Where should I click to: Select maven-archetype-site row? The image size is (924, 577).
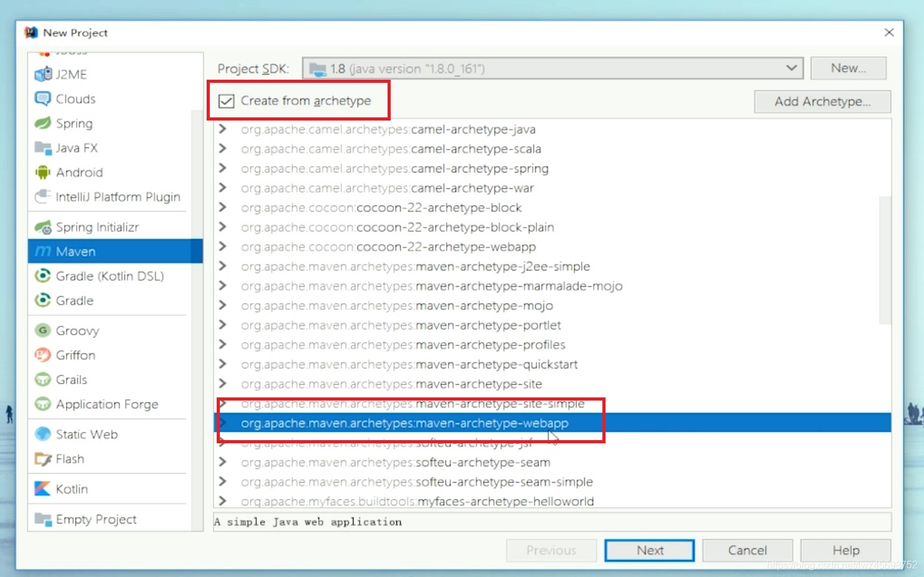coord(552,384)
